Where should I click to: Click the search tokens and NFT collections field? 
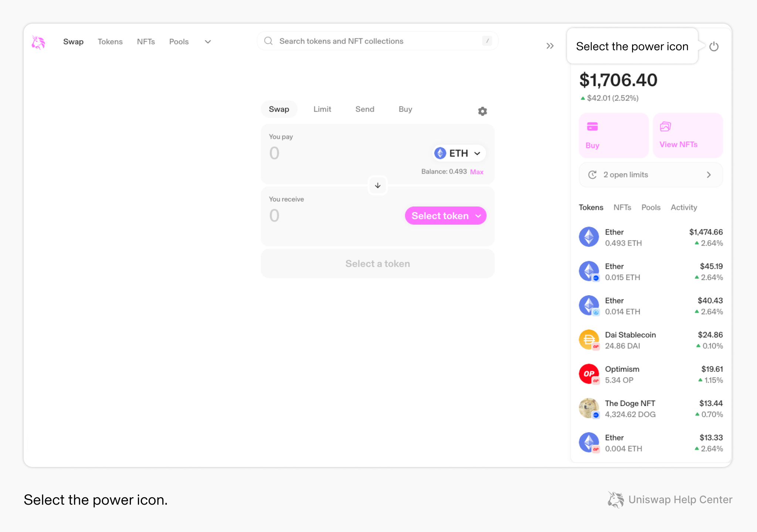[x=377, y=41]
